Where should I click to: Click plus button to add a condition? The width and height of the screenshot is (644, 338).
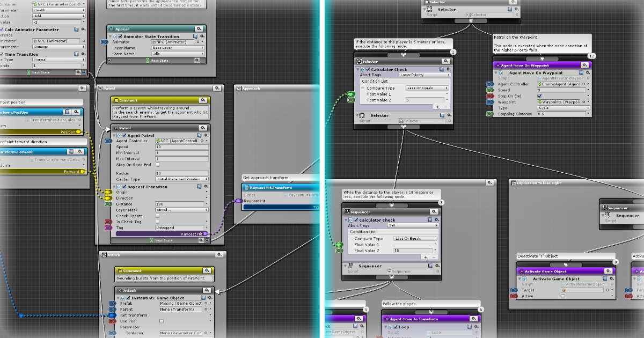pos(426,258)
